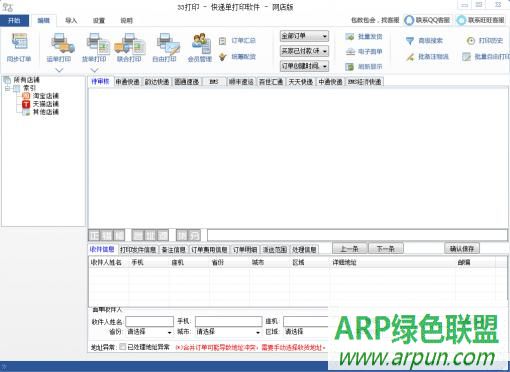The image size is (510, 372).
Task: Open the 区域 district dropdown
Action: click(x=306, y=332)
